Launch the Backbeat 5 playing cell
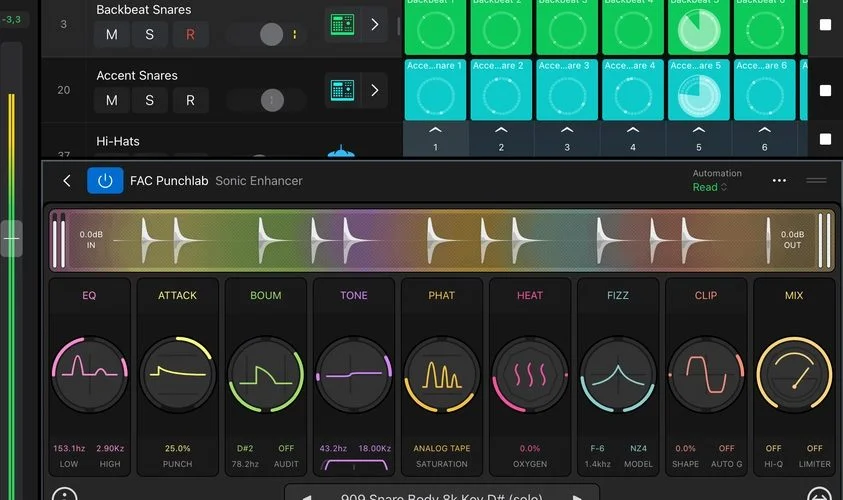Screen dimensions: 843x500 pos(698,26)
